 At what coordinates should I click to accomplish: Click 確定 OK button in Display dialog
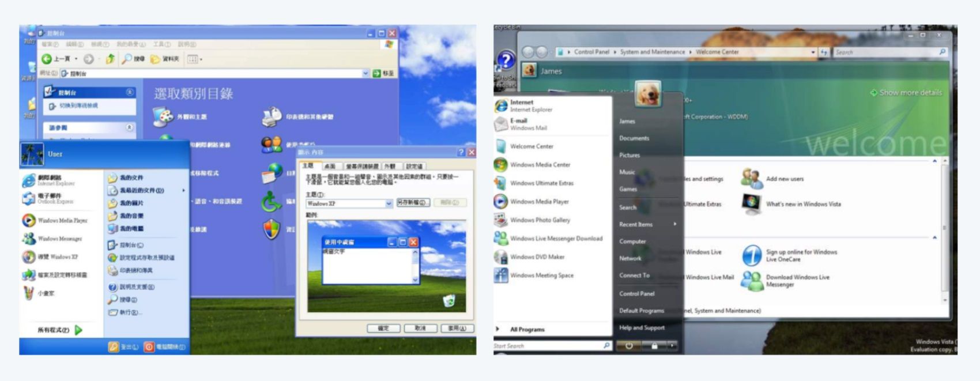pos(383,328)
